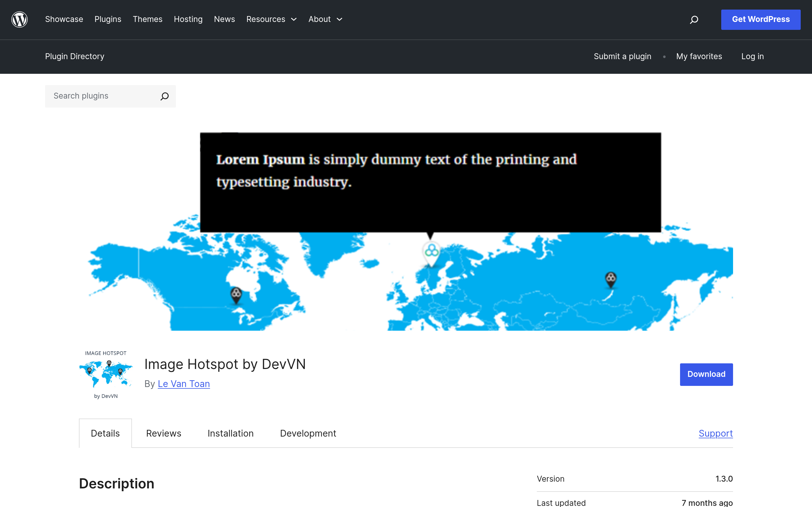Image resolution: width=812 pixels, height=507 pixels.
Task: Open the Development tab
Action: [308, 433]
